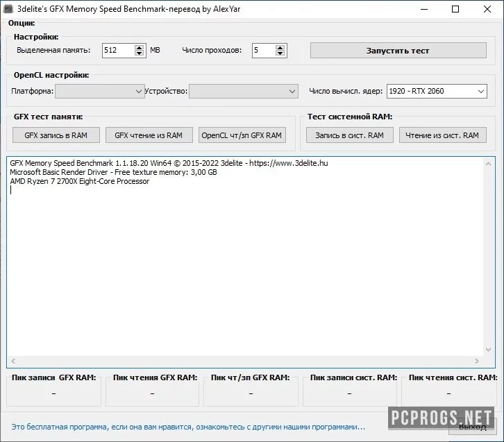Image resolution: width=504 pixels, height=442 pixels.
Task: Click log horizontal scroll right arrow
Action: click(x=477, y=361)
